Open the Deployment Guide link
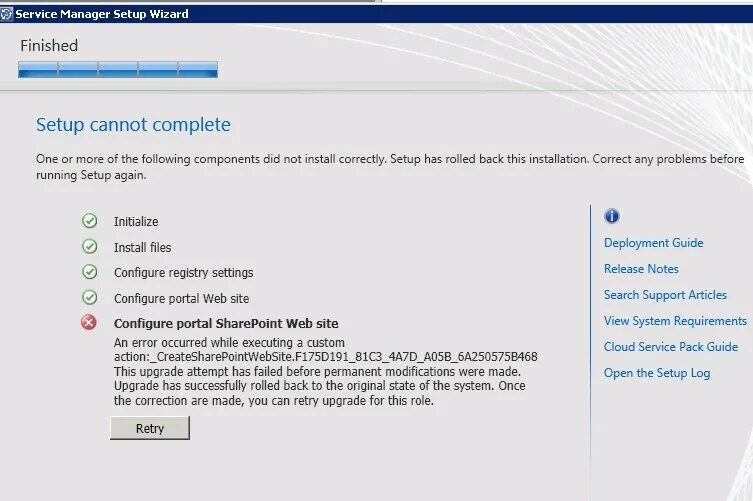This screenshot has width=753, height=501. pos(653,243)
